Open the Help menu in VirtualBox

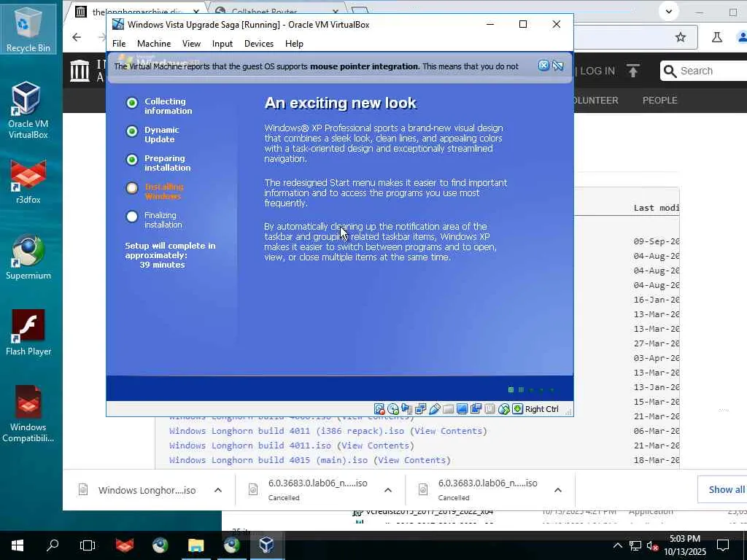(294, 43)
